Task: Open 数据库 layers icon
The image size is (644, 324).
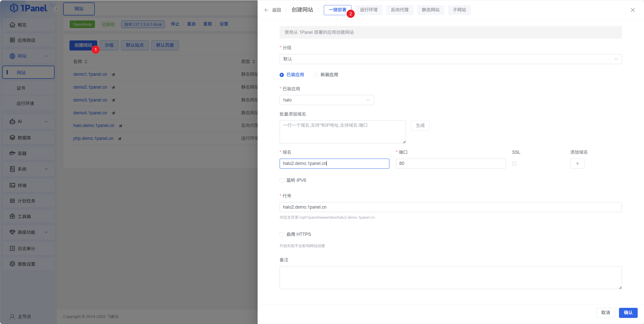Action: point(12,138)
